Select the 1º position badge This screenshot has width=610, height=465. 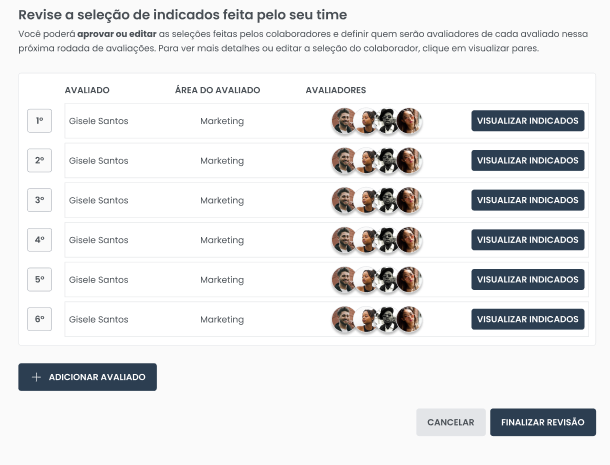point(39,121)
